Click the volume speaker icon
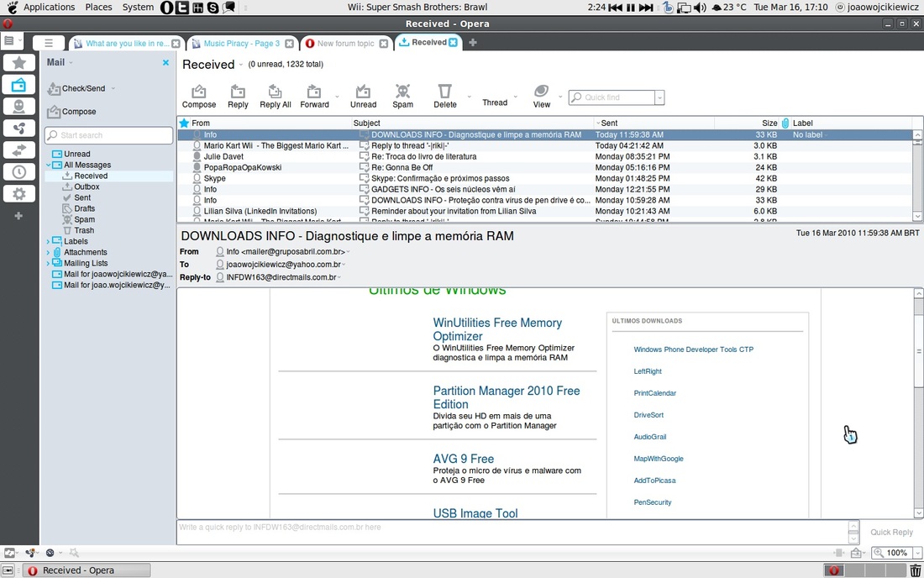 click(x=700, y=7)
